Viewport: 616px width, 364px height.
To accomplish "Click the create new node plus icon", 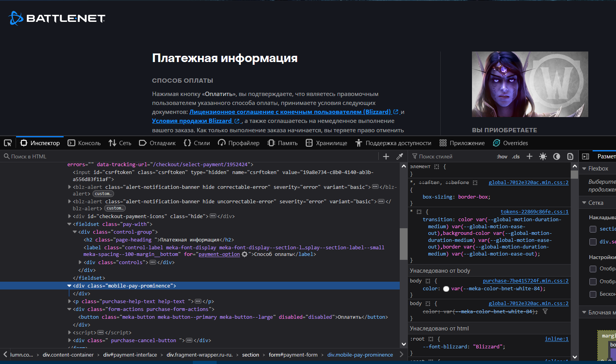I will [x=386, y=156].
